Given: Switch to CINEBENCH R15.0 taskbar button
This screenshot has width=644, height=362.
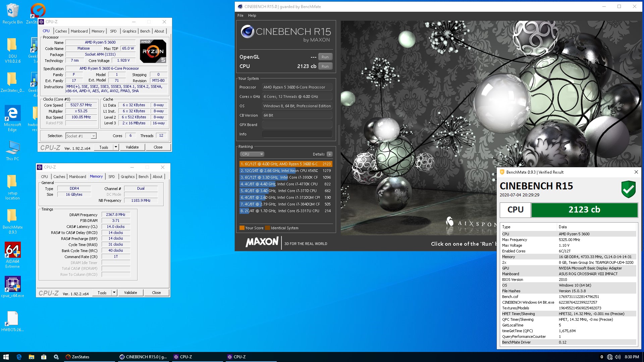Looking at the screenshot, I should (x=143, y=357).
